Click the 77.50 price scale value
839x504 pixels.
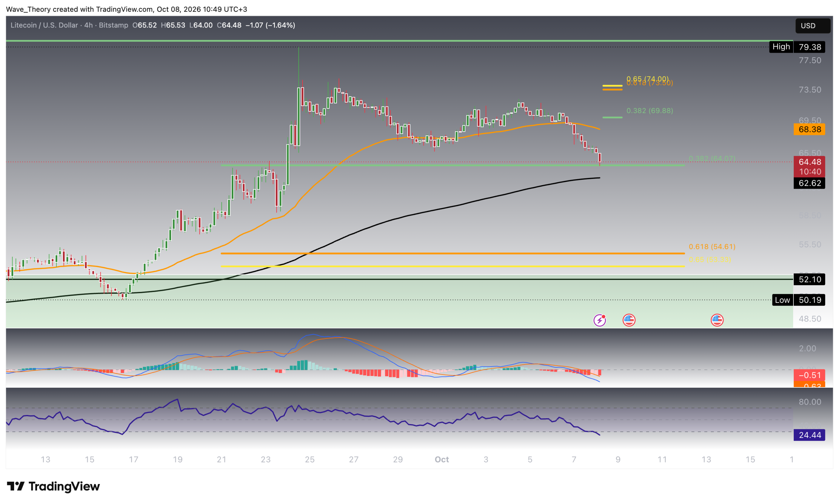tap(810, 61)
